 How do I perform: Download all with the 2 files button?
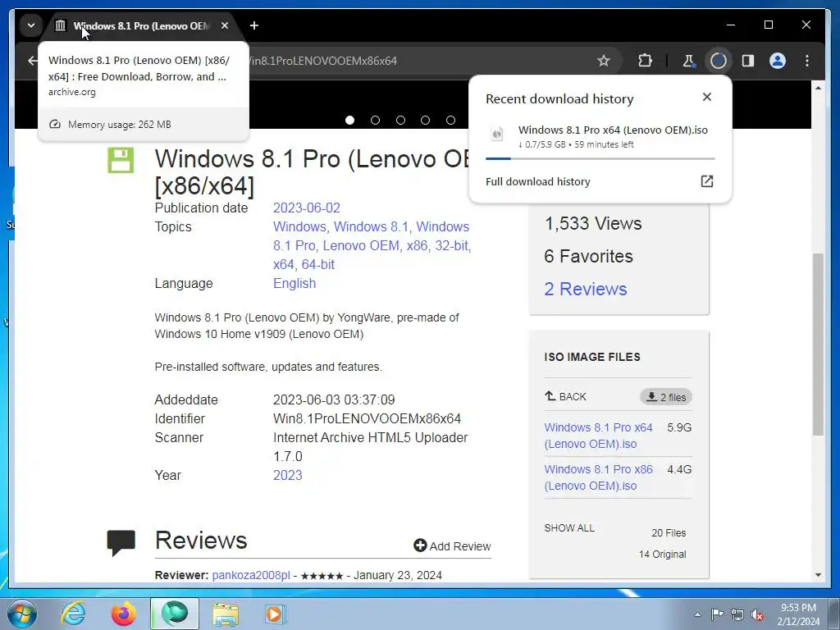pos(666,397)
